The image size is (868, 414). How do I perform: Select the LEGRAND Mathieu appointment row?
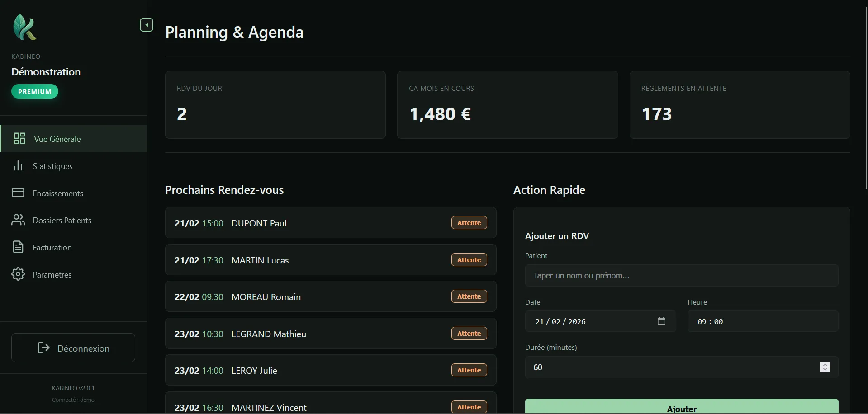point(330,334)
